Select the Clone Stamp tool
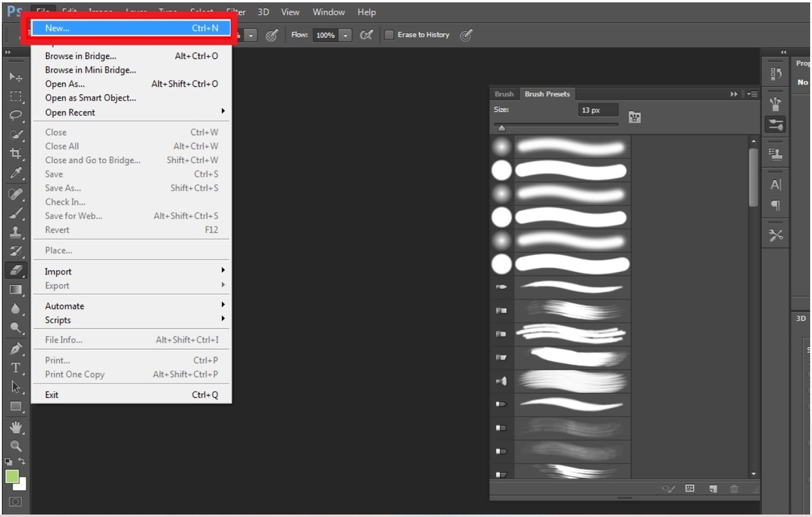The image size is (812, 517). click(x=16, y=232)
